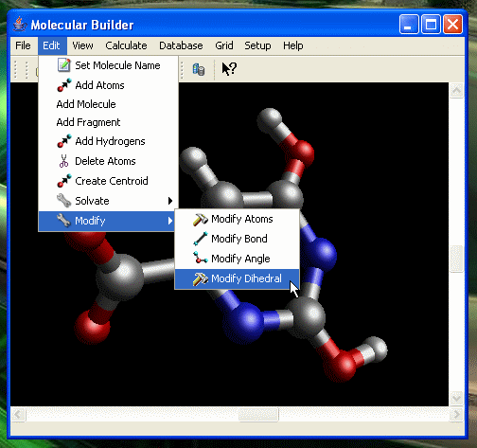Click the horizontal scrollbar thumb
477x448 pixels.
pyautogui.click(x=258, y=414)
